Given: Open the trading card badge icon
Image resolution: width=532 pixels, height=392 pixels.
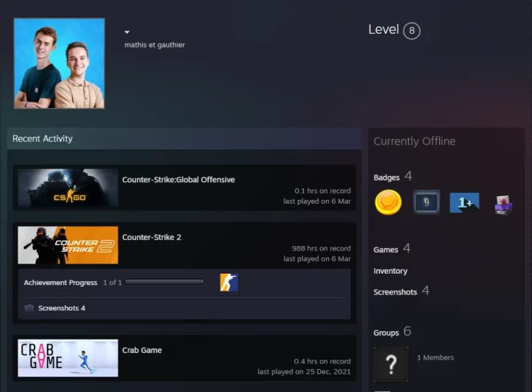Looking at the screenshot, I should tap(503, 204).
